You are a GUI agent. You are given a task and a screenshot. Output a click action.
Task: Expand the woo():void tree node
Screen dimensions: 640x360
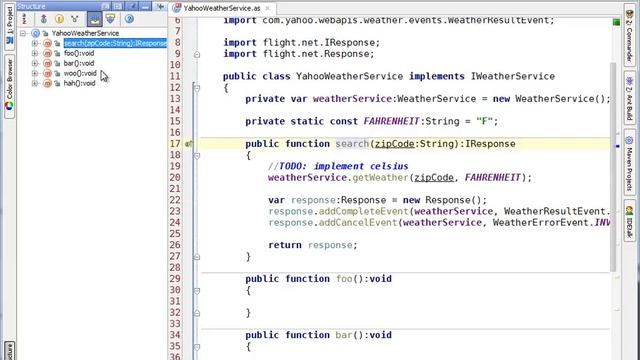click(35, 73)
